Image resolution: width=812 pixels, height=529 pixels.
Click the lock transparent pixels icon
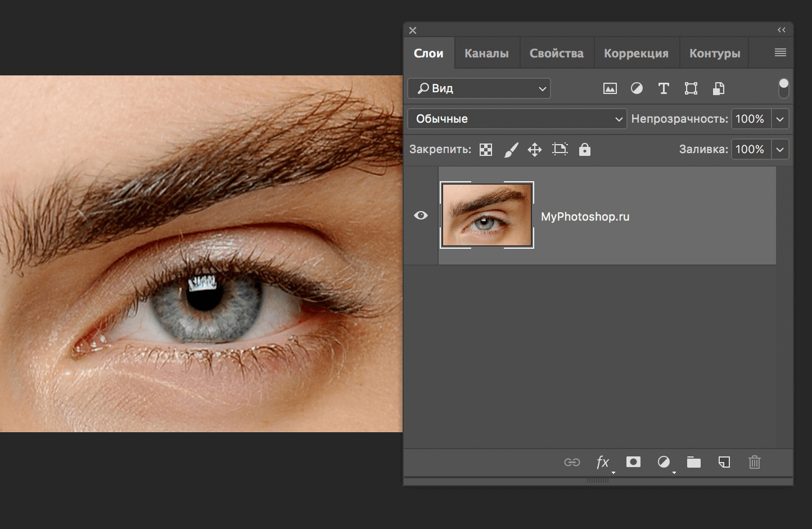pyautogui.click(x=485, y=149)
